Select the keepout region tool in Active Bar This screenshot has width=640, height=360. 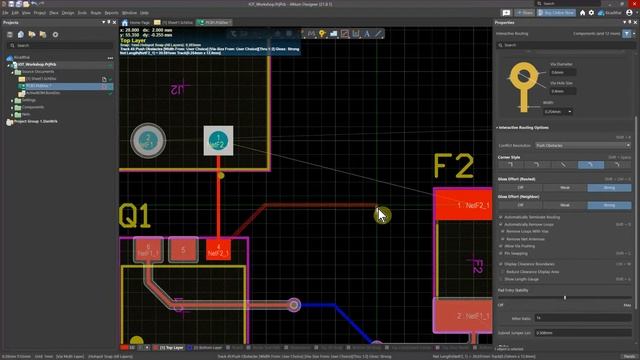[x=345, y=34]
